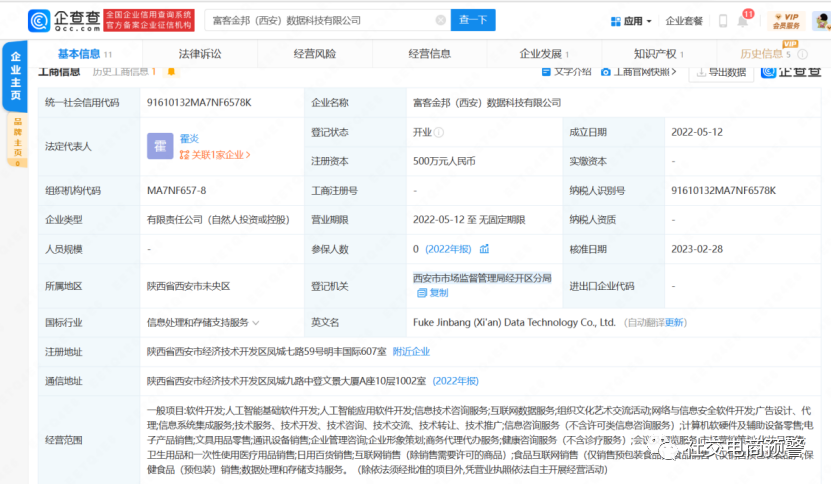Viewport: 831px width, 484px height.
Task: Click the mobile phone icon
Action: click(x=723, y=21)
